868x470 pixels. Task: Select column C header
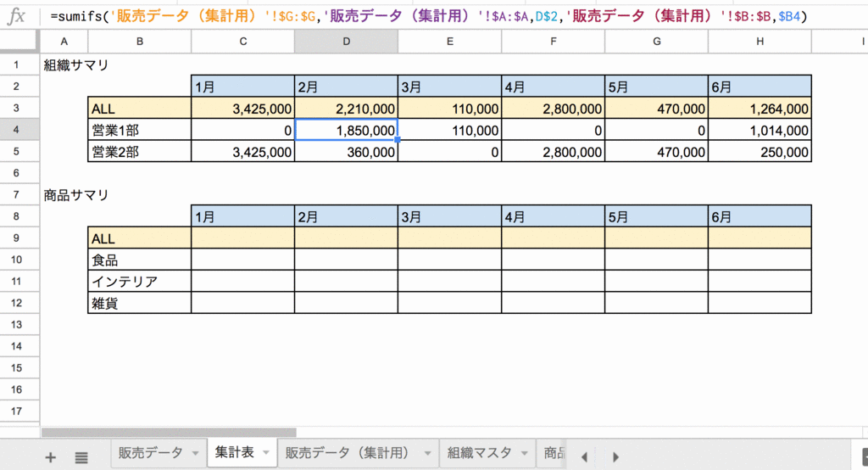point(243,42)
